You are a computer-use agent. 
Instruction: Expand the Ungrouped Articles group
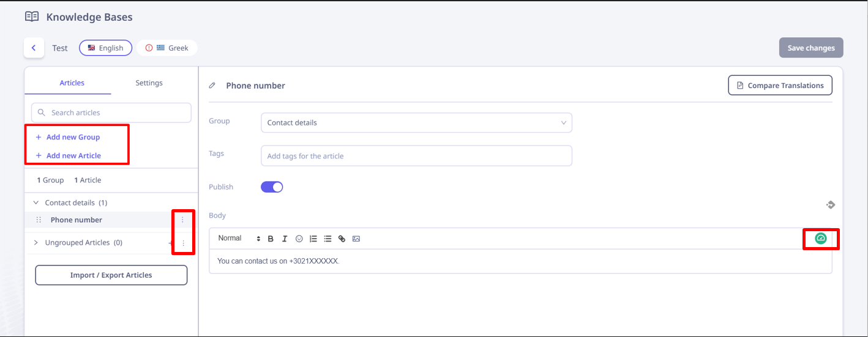point(35,243)
